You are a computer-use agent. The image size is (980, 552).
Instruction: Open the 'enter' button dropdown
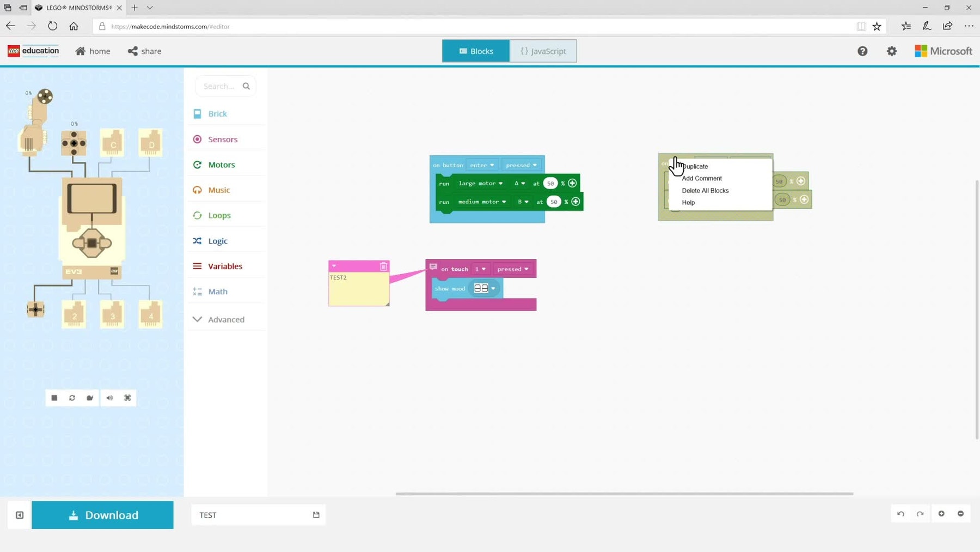click(x=482, y=165)
